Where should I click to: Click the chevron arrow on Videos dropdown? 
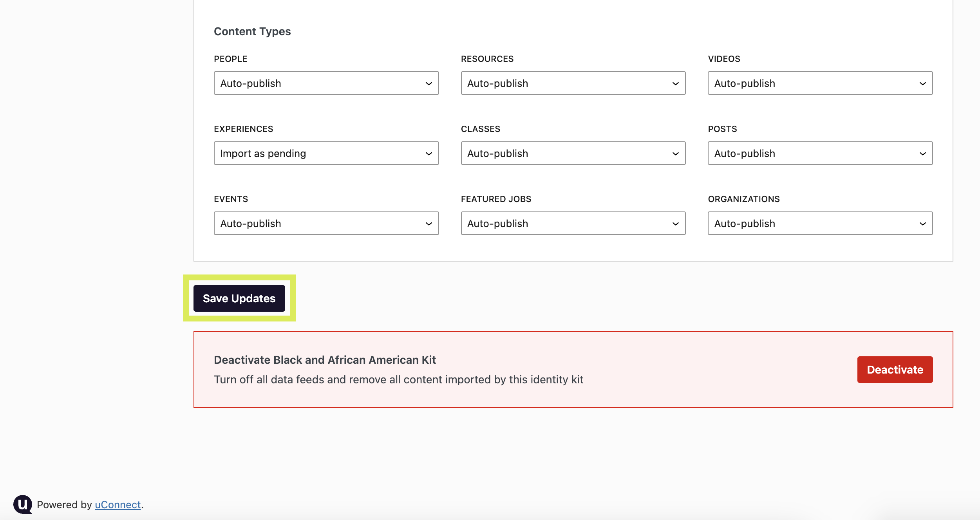tap(922, 83)
